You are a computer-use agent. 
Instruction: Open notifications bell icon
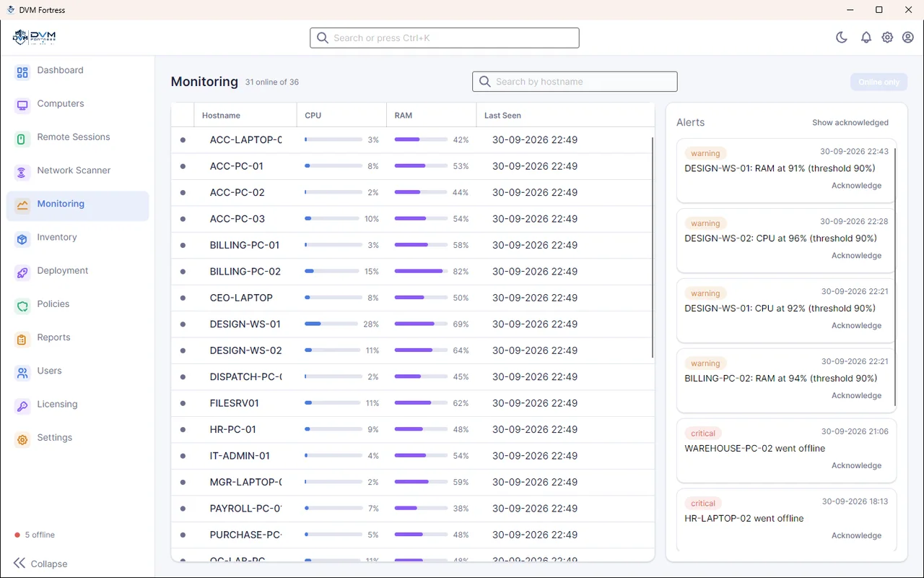coord(866,38)
